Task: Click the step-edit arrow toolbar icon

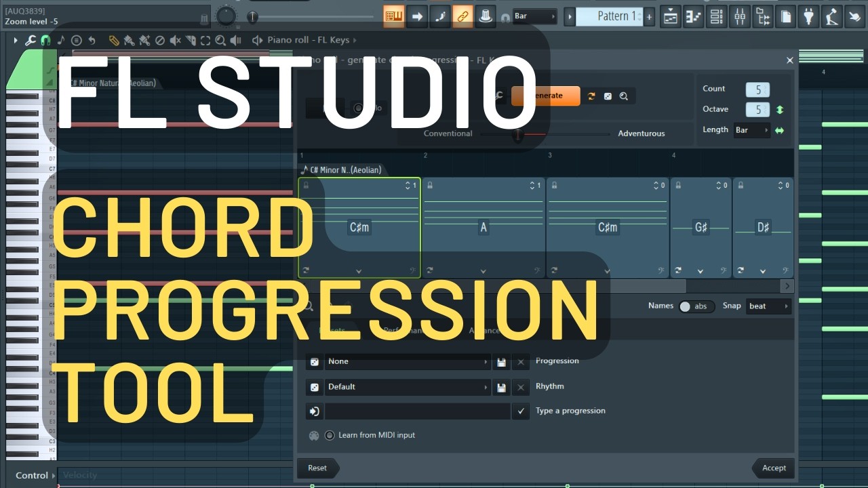Action: pyautogui.click(x=417, y=16)
